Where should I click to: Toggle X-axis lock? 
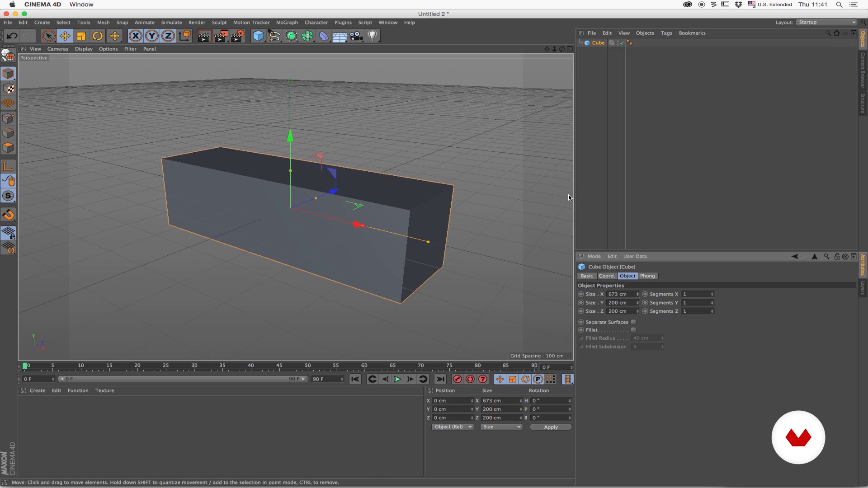(135, 36)
